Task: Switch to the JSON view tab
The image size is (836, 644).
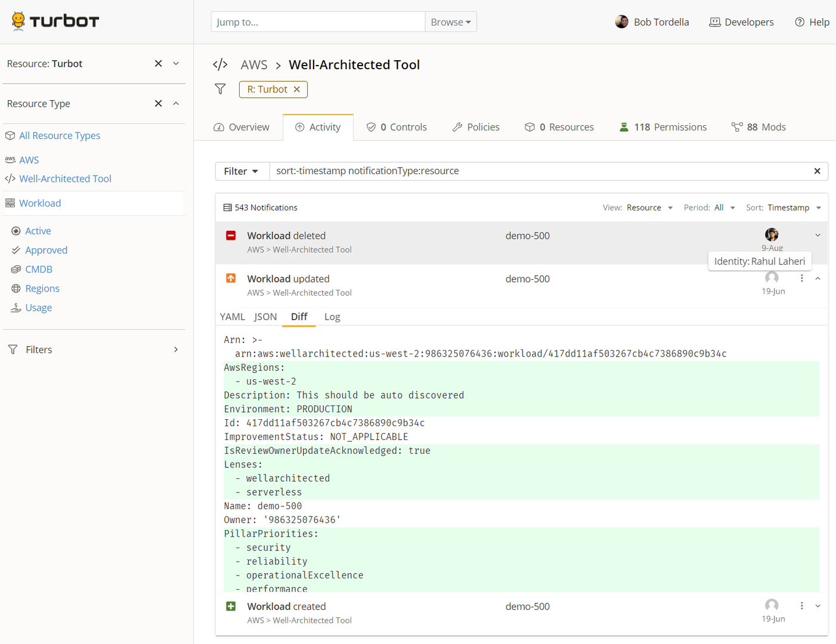Action: tap(265, 317)
